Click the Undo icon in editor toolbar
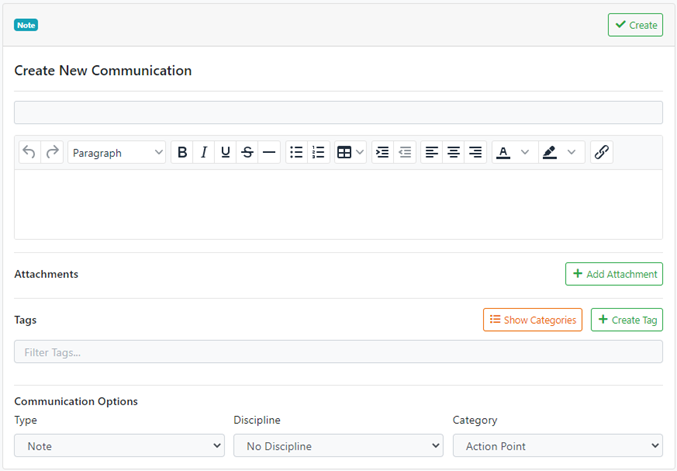 click(x=29, y=153)
